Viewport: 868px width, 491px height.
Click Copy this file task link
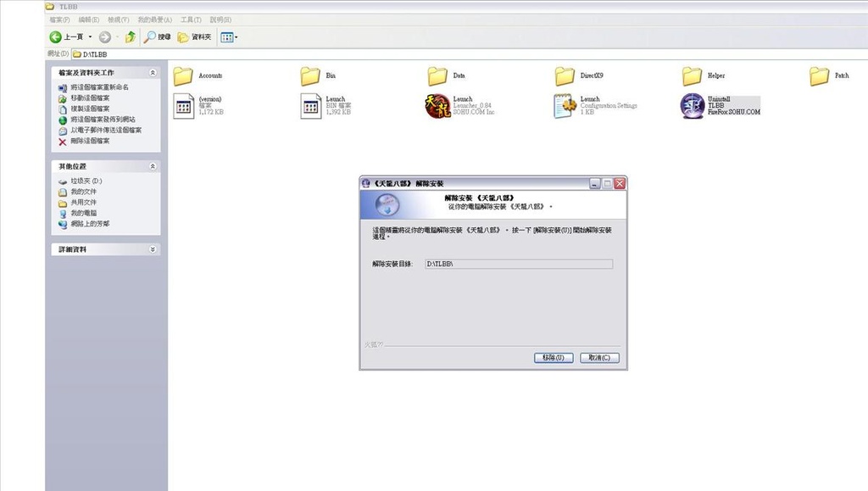pyautogui.click(x=90, y=109)
